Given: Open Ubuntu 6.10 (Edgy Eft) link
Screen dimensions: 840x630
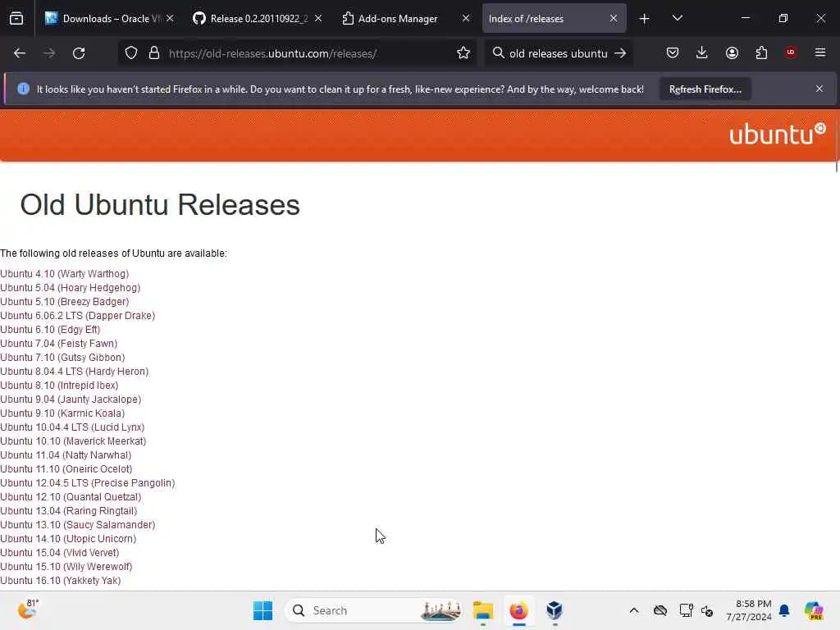Looking at the screenshot, I should click(50, 330).
